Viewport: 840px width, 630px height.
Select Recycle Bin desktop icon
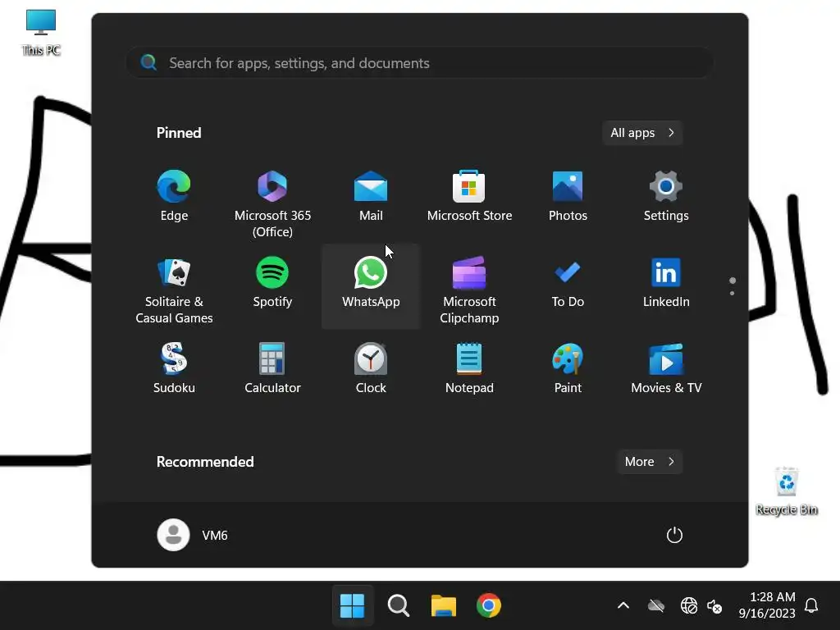coord(786,491)
